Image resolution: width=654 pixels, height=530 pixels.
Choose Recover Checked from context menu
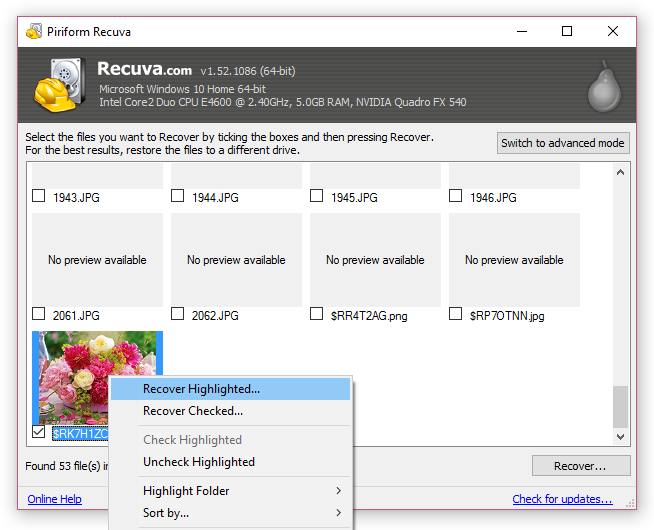[x=230, y=411]
